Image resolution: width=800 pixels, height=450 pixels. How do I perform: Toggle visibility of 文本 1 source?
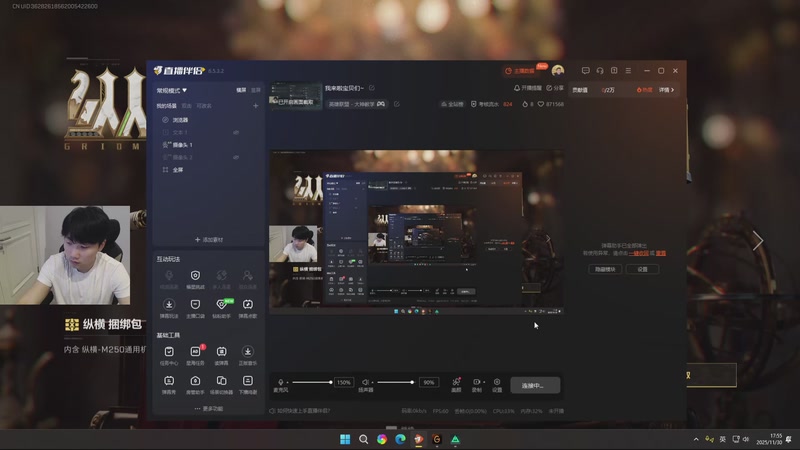(x=236, y=132)
